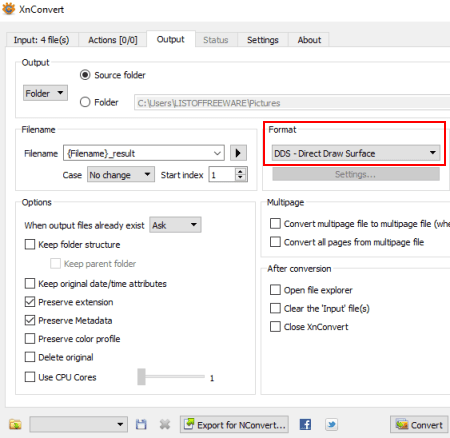Click the Start index spinner arrows
Viewport: 450px width, 438px height.
(x=240, y=174)
